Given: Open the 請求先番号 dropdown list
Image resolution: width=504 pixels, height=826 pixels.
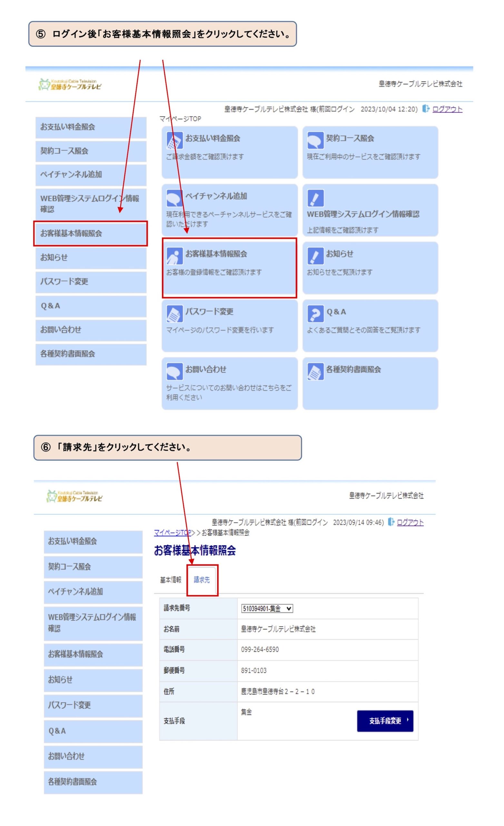Looking at the screenshot, I should click(267, 609).
